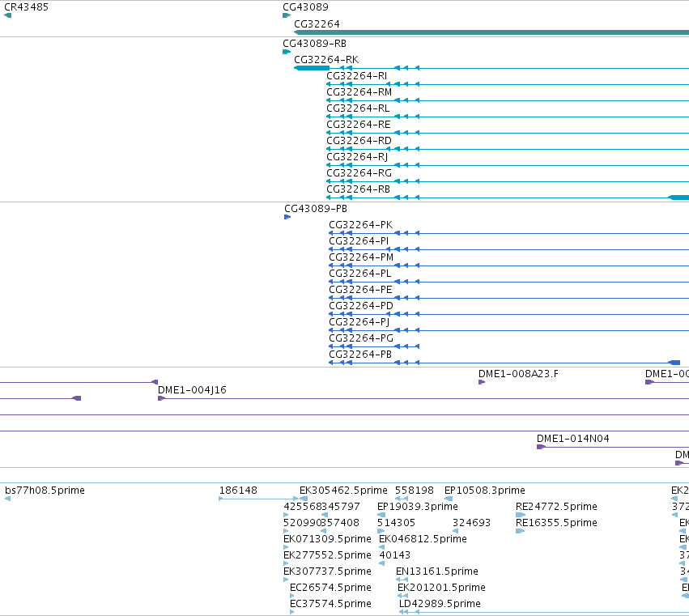
Task: Click the DME1-004J16 clone label
Action: (192, 390)
